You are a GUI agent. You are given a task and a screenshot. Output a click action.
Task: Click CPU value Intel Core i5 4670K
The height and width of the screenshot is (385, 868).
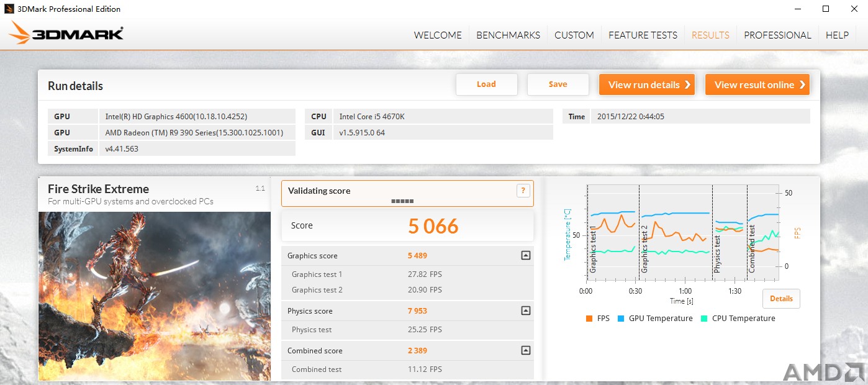click(443, 116)
